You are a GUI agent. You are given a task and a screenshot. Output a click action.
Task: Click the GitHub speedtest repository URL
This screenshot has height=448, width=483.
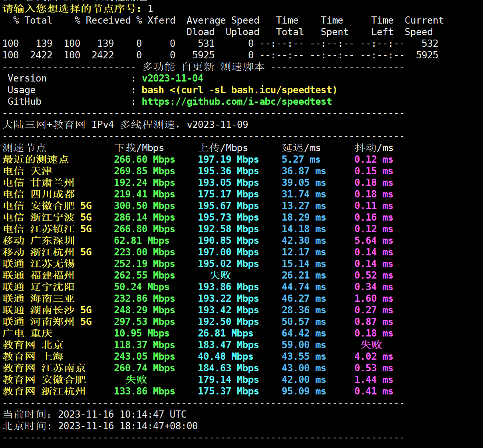pos(237,102)
